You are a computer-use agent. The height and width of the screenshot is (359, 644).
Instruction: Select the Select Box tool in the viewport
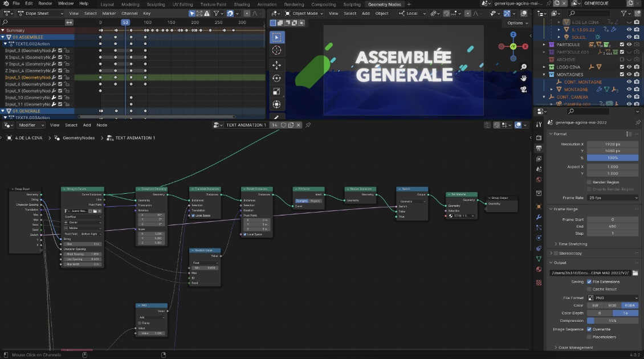(276, 38)
